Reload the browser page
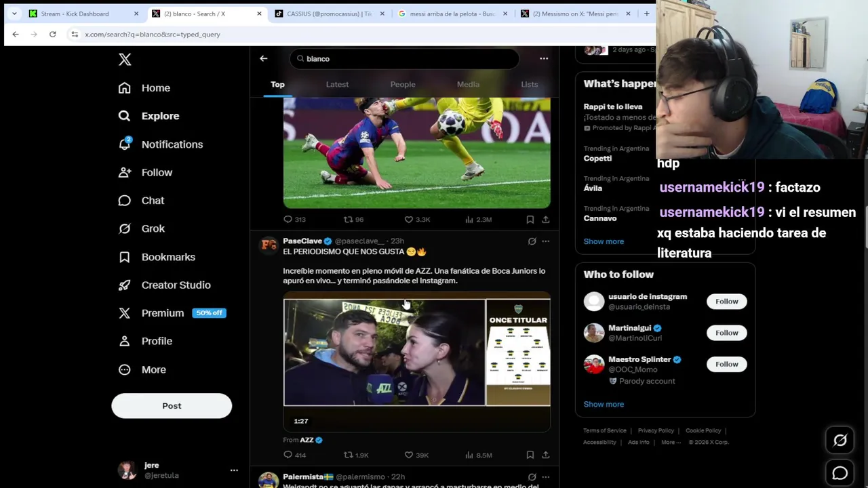 point(52,34)
